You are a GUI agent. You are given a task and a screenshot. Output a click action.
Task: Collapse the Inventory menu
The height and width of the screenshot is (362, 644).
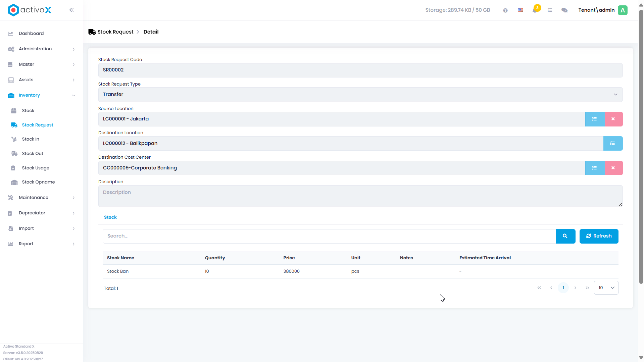(x=42, y=95)
